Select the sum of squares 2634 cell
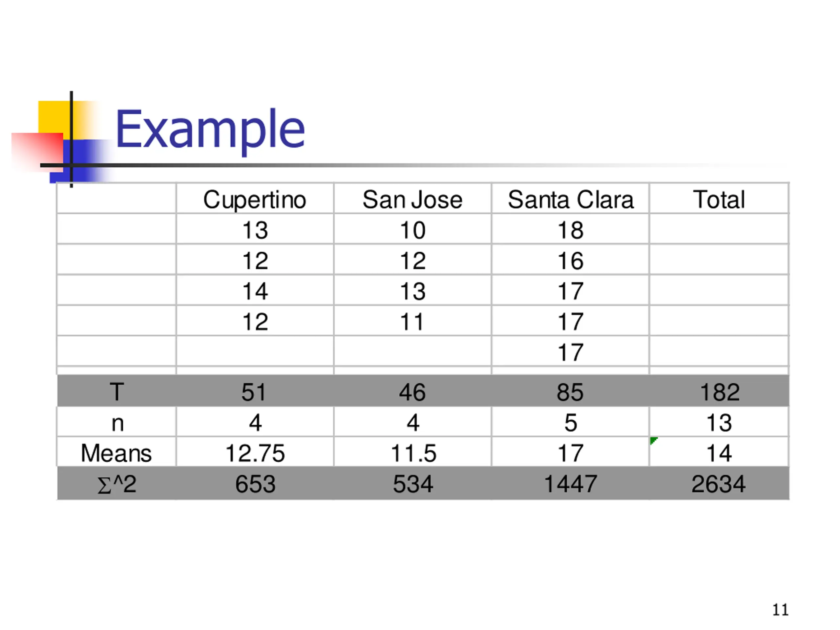The image size is (840, 630). click(x=719, y=483)
